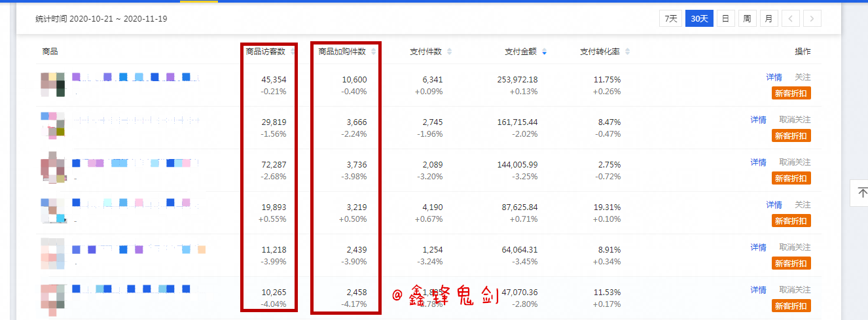Switch to 周 weekly view
Screen dimensions: 868x320
click(747, 18)
